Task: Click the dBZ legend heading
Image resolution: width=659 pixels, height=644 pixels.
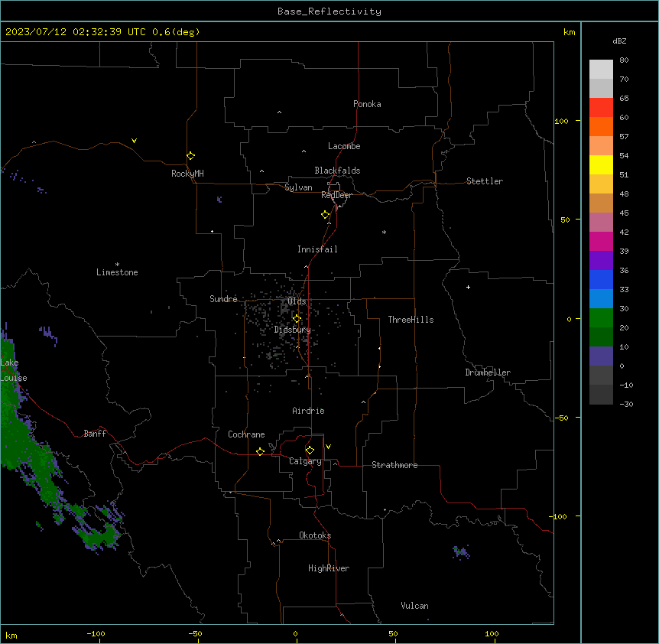Action: (619, 41)
